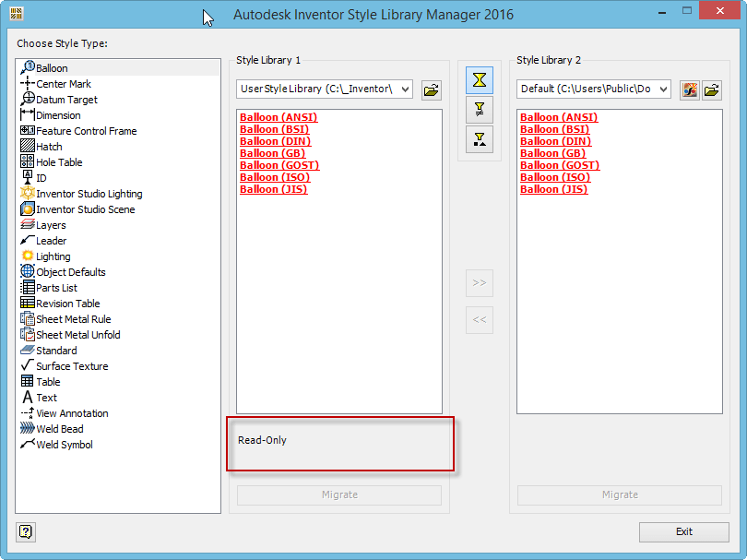Select Balloon (GOST) in Library 1

point(279,165)
